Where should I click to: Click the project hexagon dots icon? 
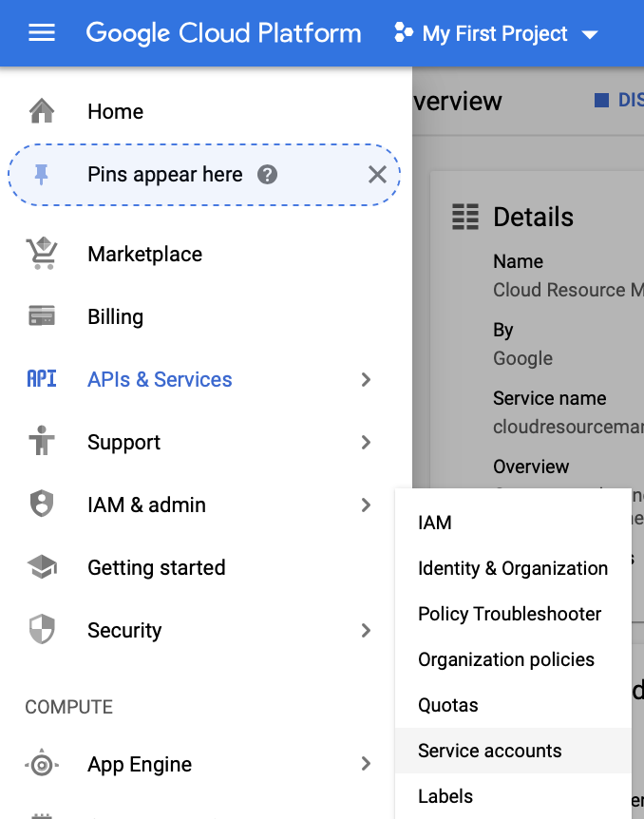(x=404, y=32)
